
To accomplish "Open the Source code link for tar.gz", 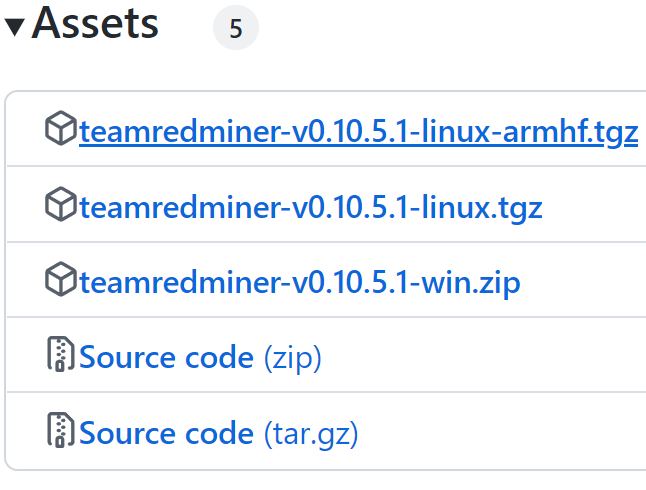I will pos(166,433).
